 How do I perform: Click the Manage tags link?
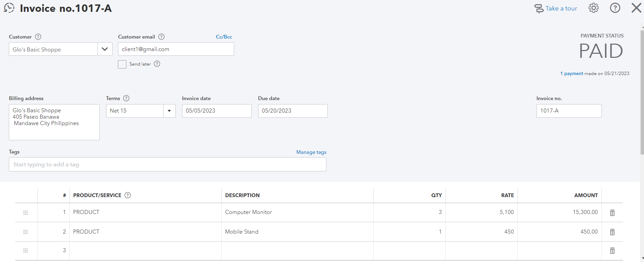point(311,152)
